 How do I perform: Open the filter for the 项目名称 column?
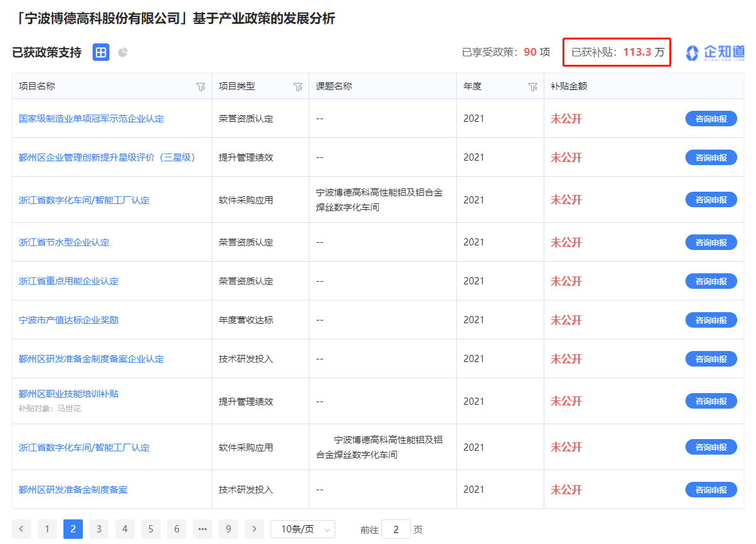point(201,87)
